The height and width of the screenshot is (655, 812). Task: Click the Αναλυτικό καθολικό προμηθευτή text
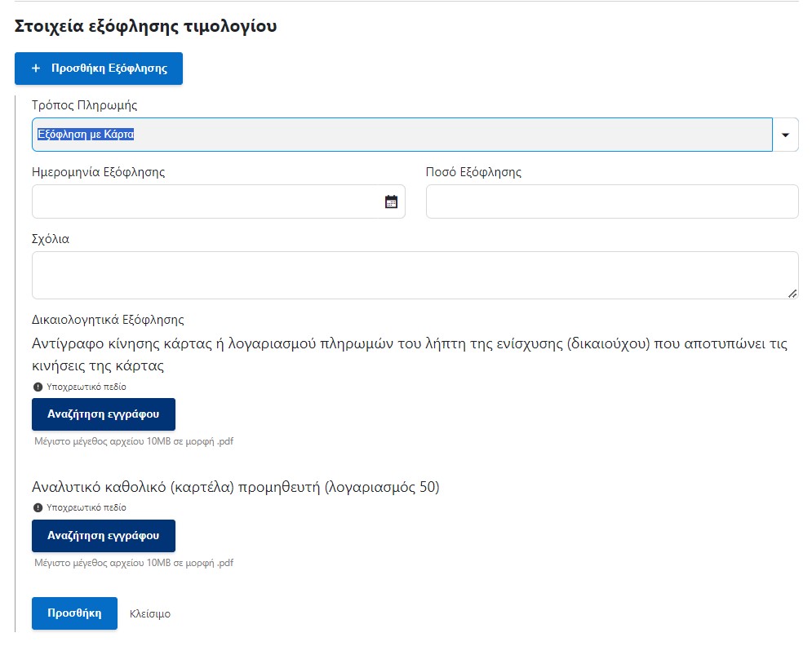tap(236, 487)
